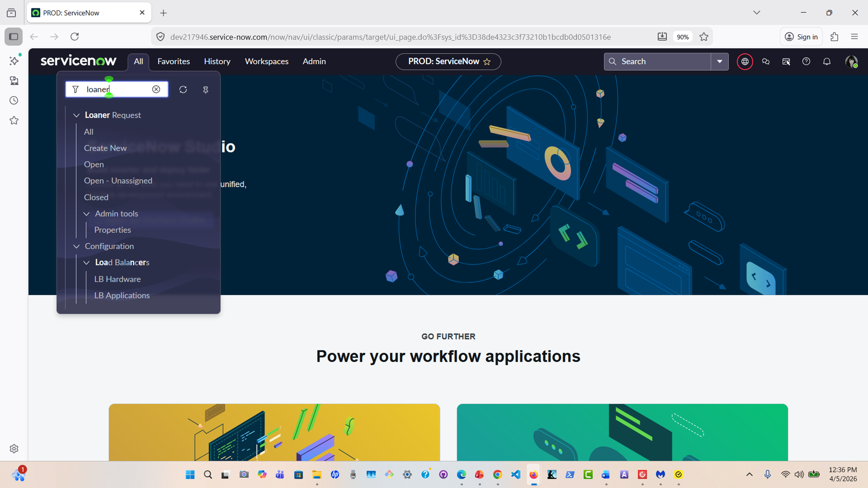Click the refresh icon beside the menu filter
Viewport: 868px width, 488px height.
point(183,89)
